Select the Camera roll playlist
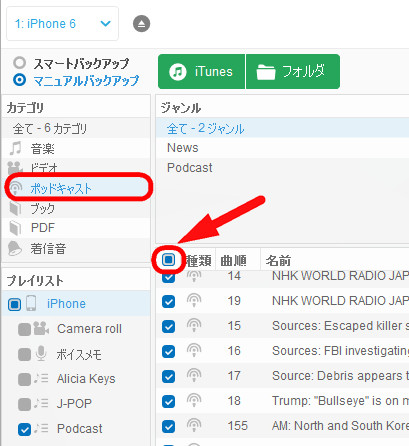The image size is (409, 446). 89,329
